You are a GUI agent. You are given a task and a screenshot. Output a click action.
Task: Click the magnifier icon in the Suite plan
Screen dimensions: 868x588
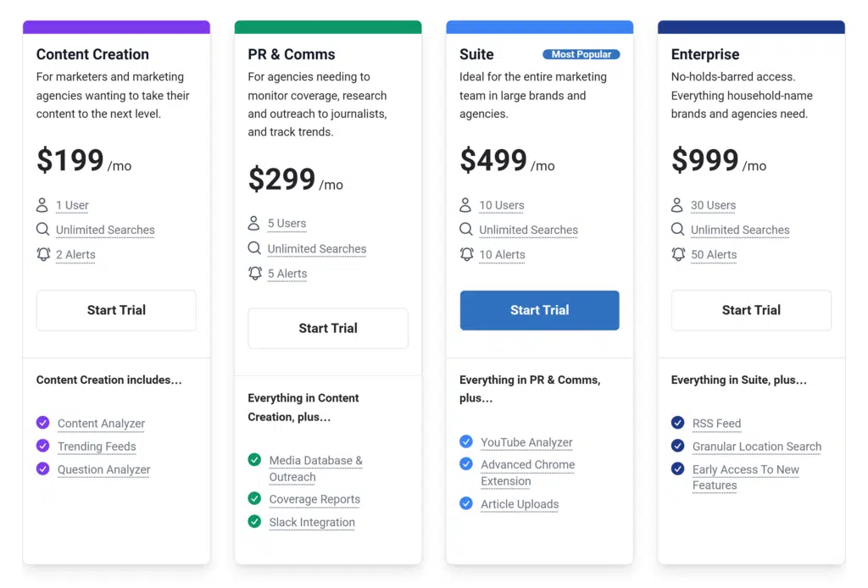466,230
